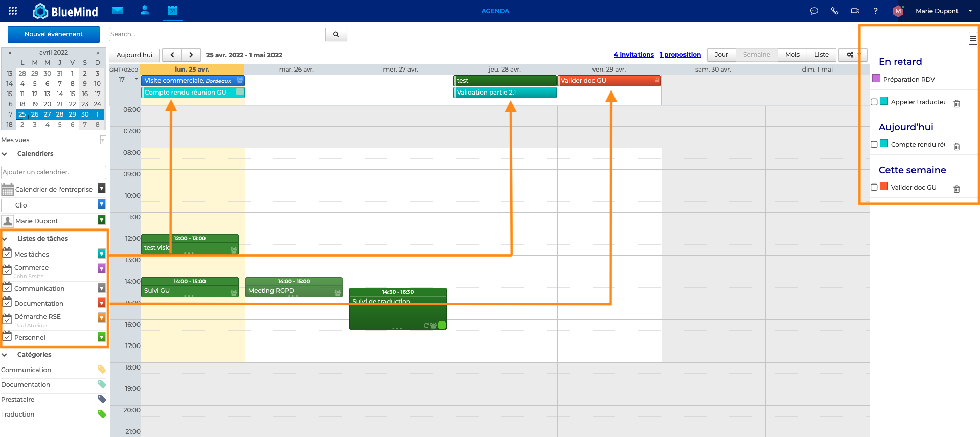The height and width of the screenshot is (437, 980).
Task: Open the Contacts app icon in the top bar
Action: [x=145, y=11]
